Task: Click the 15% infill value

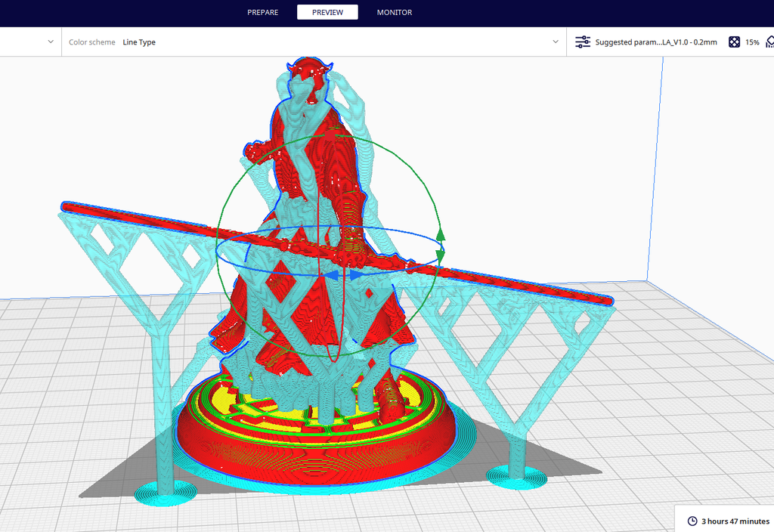Action: [752, 42]
